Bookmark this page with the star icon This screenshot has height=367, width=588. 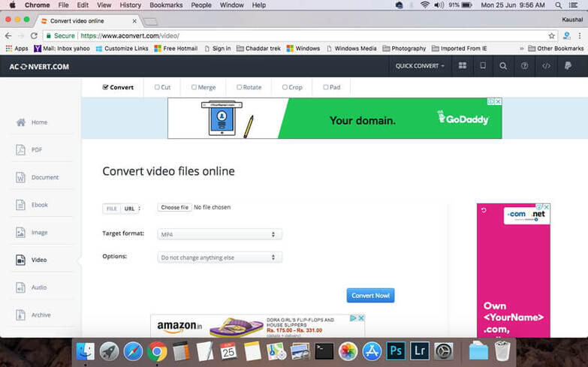551,36
